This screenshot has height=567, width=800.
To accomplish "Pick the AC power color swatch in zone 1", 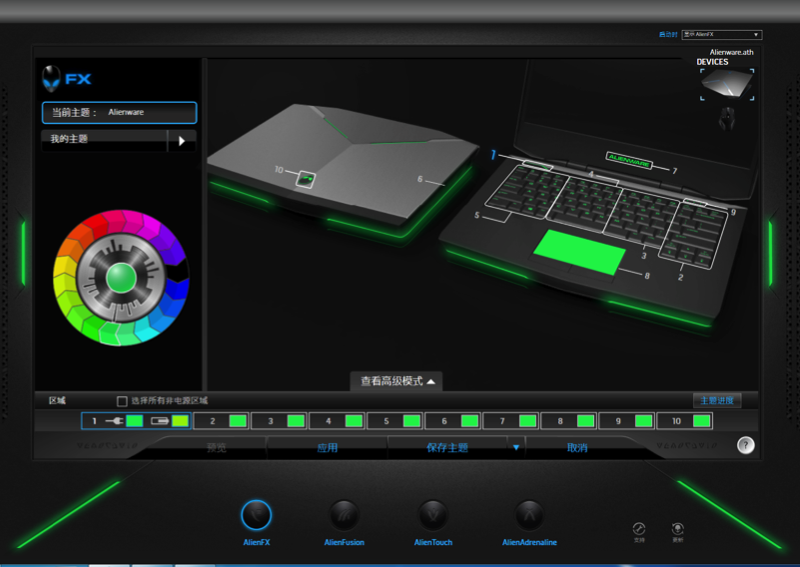I will tap(135, 421).
